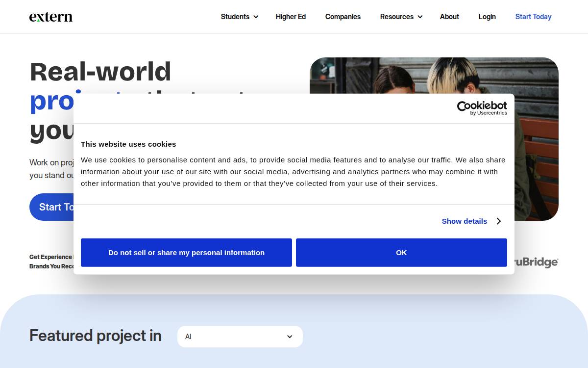This screenshot has height=368, width=588.
Task: Expand the Resources menu
Action: (401, 17)
